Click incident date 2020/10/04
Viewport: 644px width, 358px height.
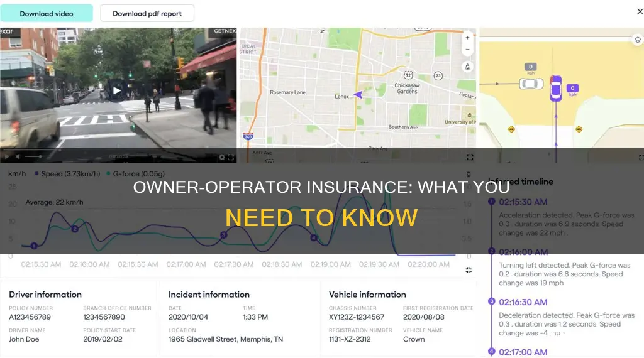coord(188,317)
